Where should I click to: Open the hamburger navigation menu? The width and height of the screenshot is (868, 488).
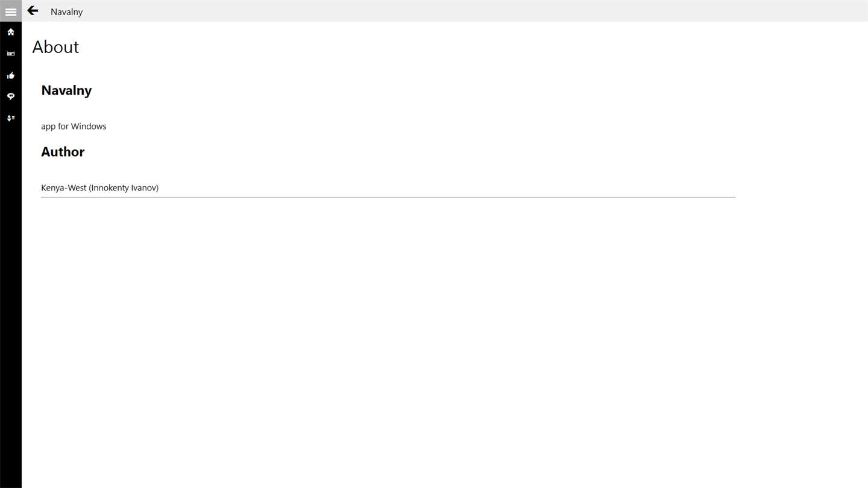point(11,11)
